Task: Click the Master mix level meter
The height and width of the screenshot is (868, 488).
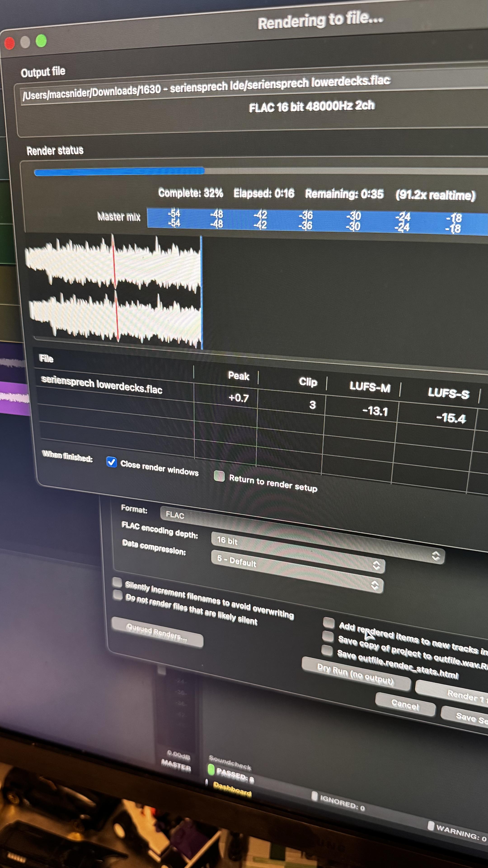Action: [x=317, y=220]
